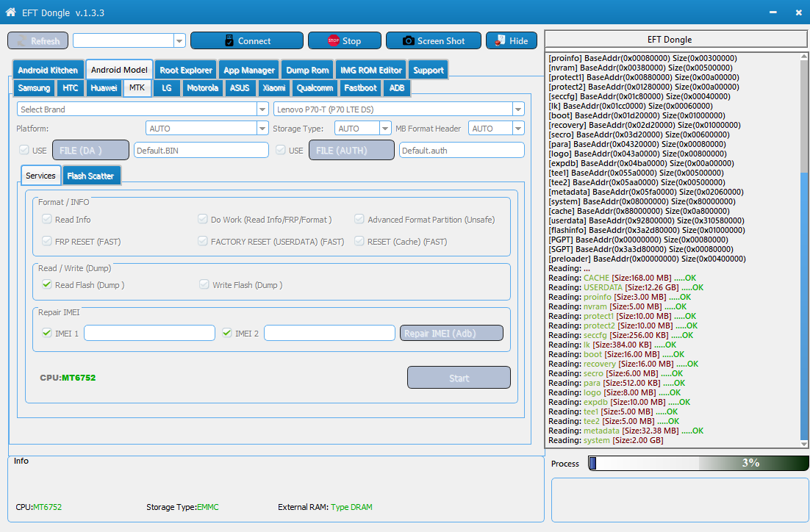Expand the Platform AUTO dropdown

point(262,128)
